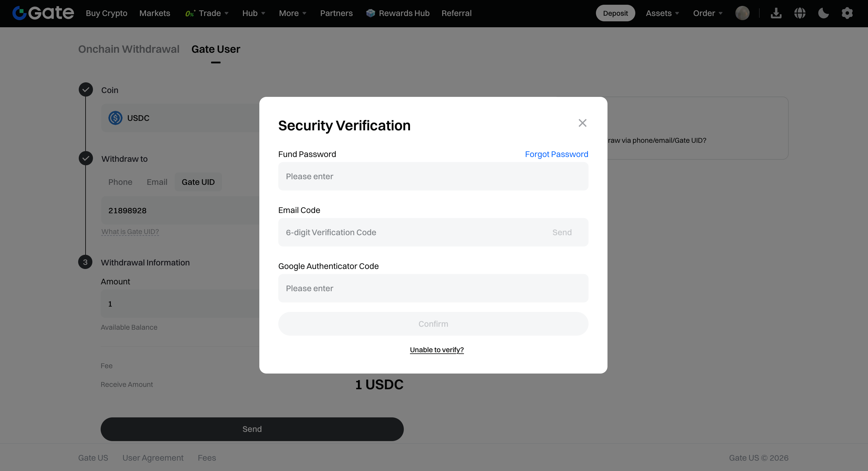The width and height of the screenshot is (868, 471).
Task: Focus the Fund Password field
Action: click(x=433, y=176)
